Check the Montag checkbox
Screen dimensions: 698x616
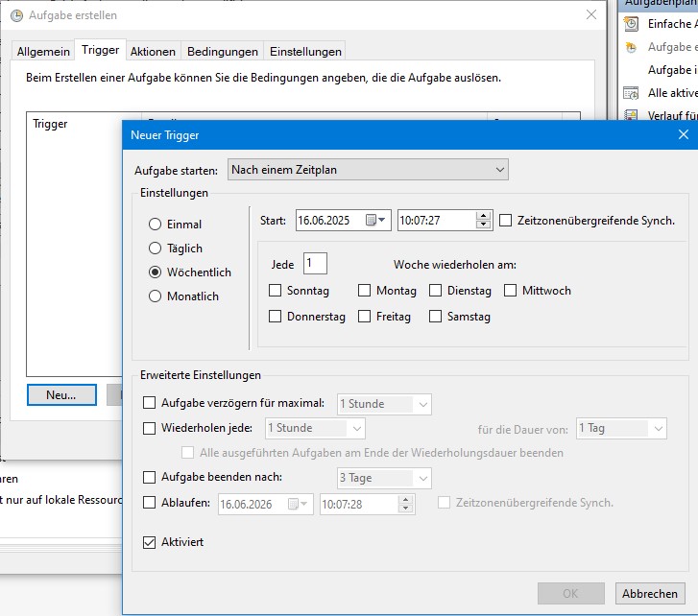364,291
